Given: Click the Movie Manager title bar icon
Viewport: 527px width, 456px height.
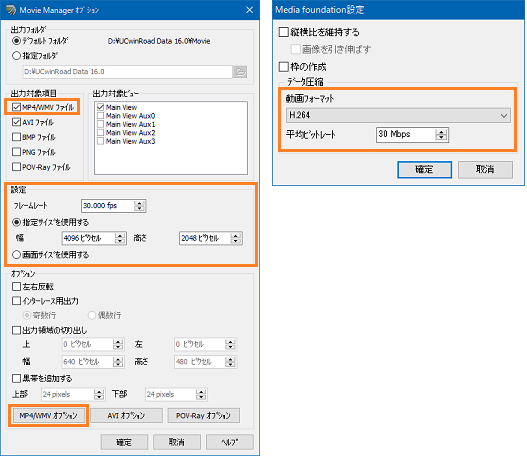Looking at the screenshot, I should [11, 10].
